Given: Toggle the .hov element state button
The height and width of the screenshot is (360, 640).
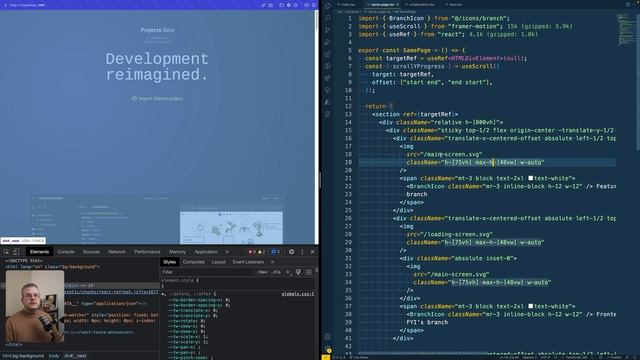Looking at the screenshot, I should (x=262, y=272).
